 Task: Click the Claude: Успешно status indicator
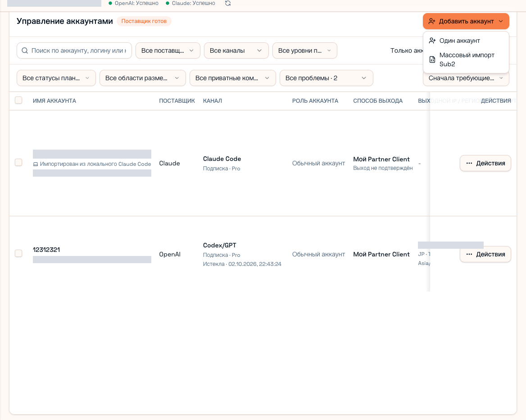click(x=190, y=3)
